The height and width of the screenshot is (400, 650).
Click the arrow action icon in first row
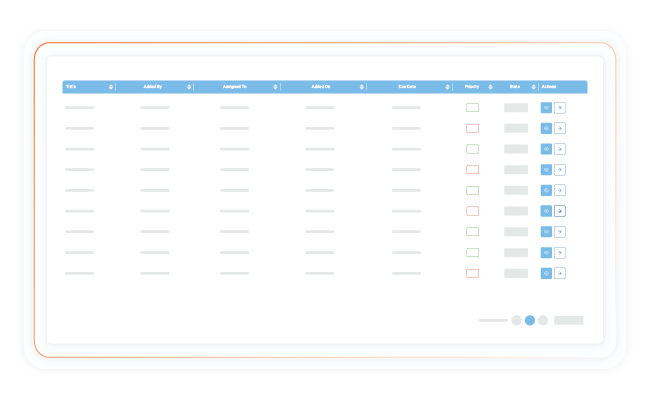(x=560, y=107)
